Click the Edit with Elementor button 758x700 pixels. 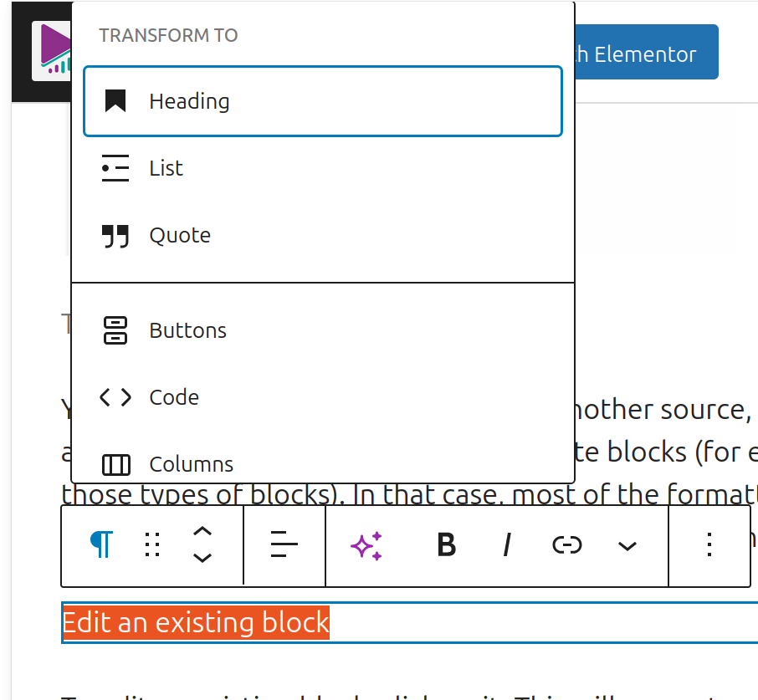pos(644,54)
